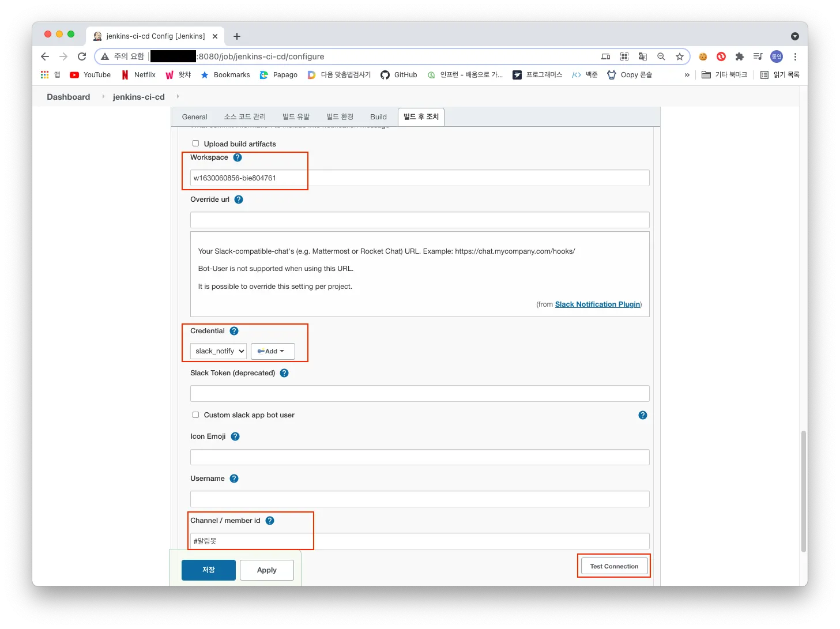Open the slack_notify credential dropdown
The height and width of the screenshot is (629, 840).
point(219,351)
